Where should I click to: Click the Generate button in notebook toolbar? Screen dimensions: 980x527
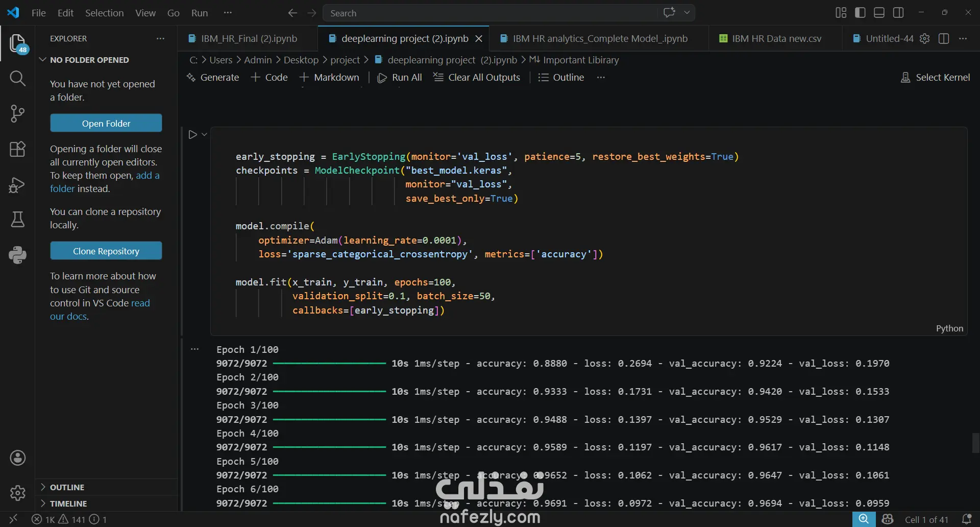coord(213,77)
